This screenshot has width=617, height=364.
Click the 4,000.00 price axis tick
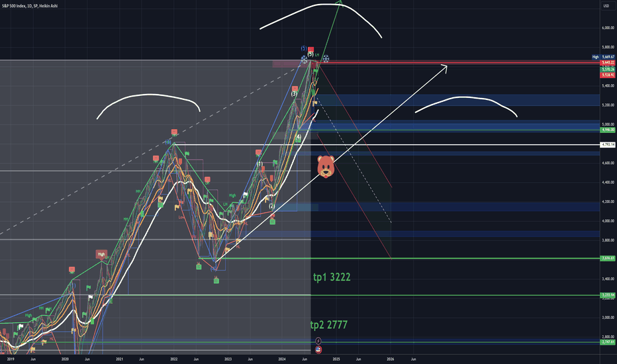(x=608, y=221)
